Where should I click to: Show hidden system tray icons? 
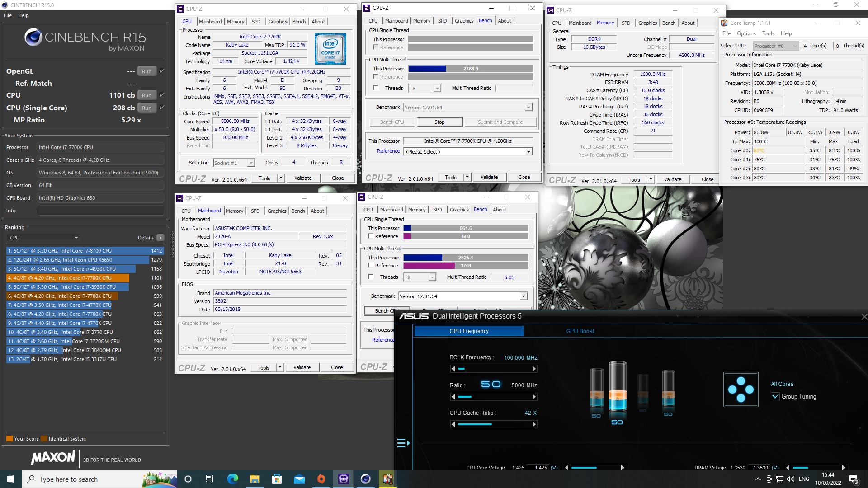coord(758,479)
